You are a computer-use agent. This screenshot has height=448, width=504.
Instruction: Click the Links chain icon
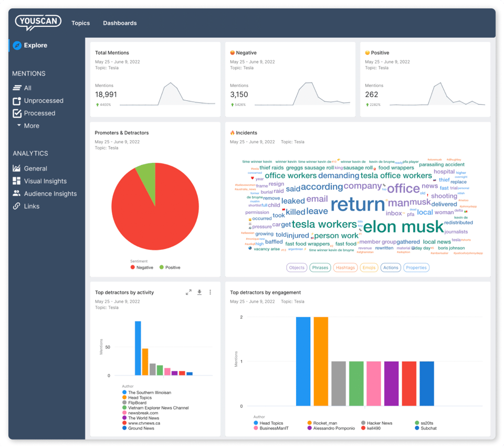pyautogui.click(x=17, y=206)
